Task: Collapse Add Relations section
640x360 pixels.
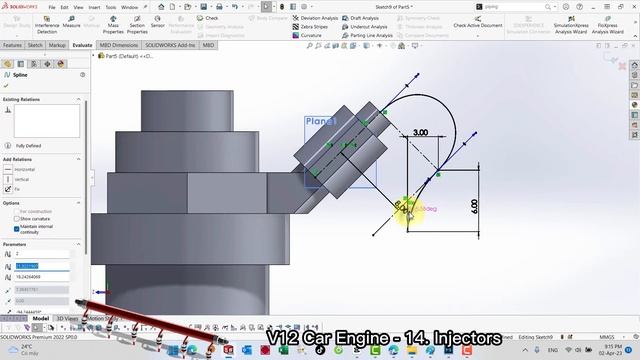Action: coord(78,159)
